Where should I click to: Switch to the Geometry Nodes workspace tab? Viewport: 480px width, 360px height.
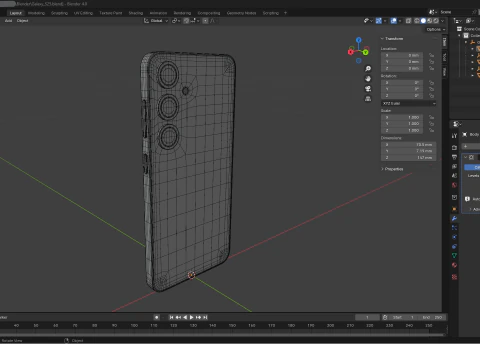(x=241, y=13)
